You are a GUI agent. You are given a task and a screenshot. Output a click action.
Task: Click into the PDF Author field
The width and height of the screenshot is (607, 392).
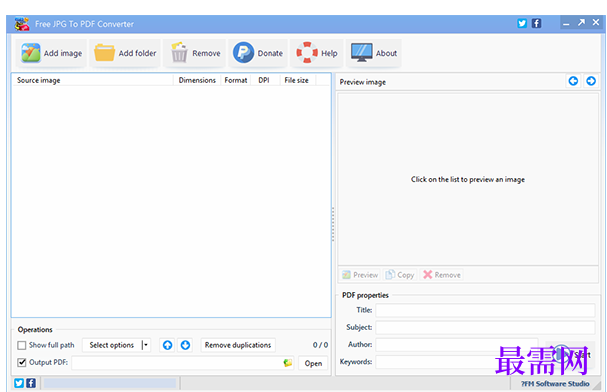457,344
